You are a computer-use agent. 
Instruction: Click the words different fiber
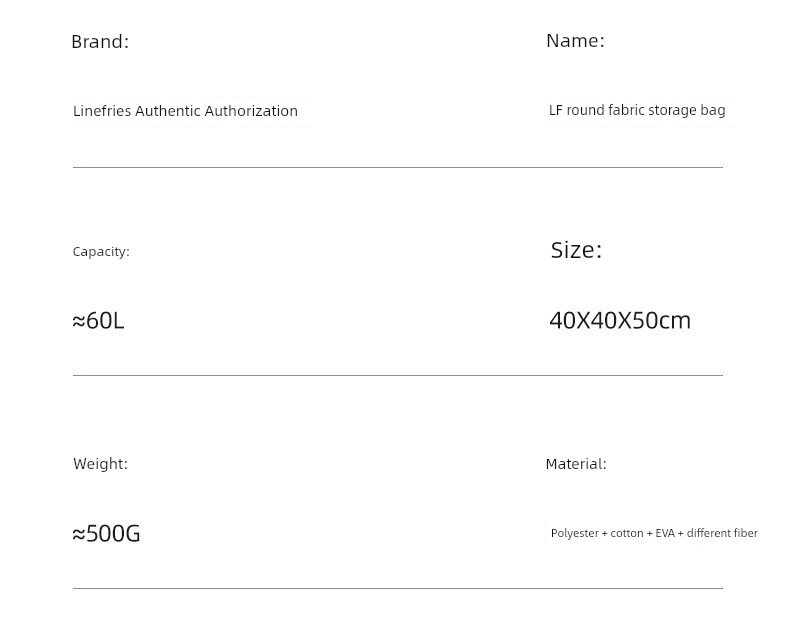point(722,533)
